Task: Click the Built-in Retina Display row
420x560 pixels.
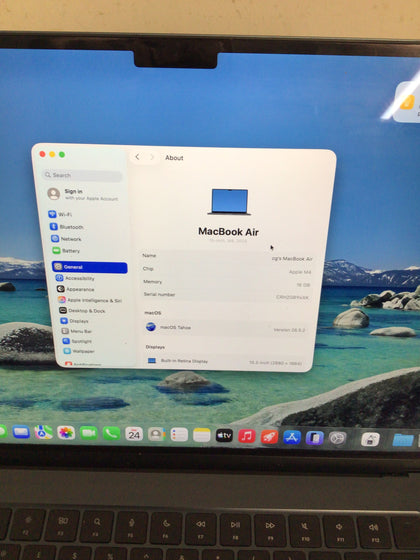Action: pos(225,361)
